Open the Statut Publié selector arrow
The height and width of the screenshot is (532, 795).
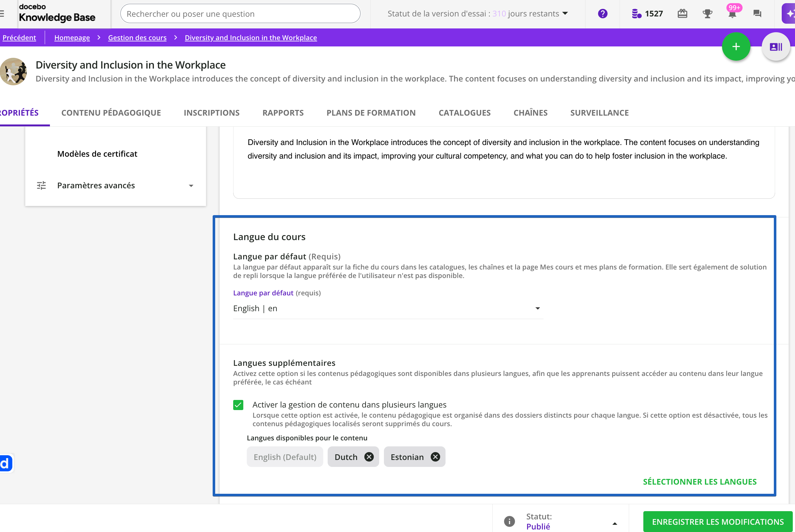coord(615,523)
